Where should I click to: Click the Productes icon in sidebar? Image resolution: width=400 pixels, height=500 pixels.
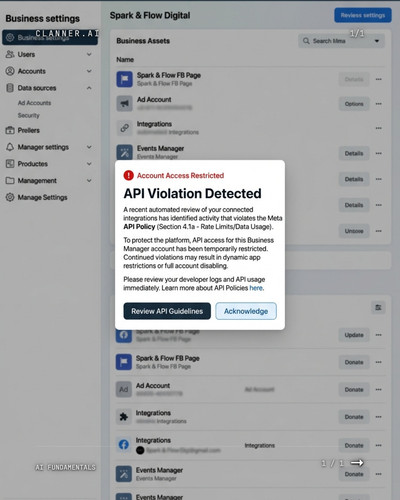pos(10,164)
